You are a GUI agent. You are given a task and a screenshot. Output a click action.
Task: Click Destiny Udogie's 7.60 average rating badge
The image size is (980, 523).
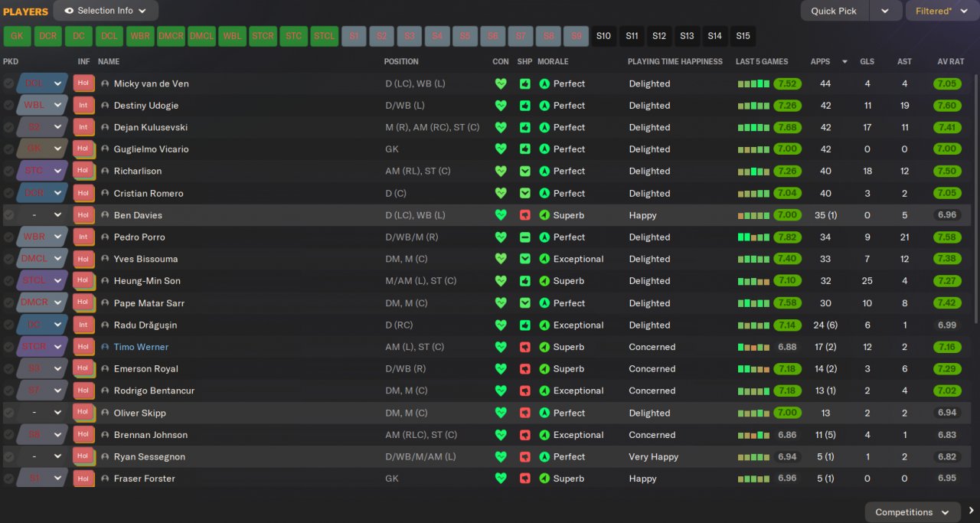tap(947, 106)
